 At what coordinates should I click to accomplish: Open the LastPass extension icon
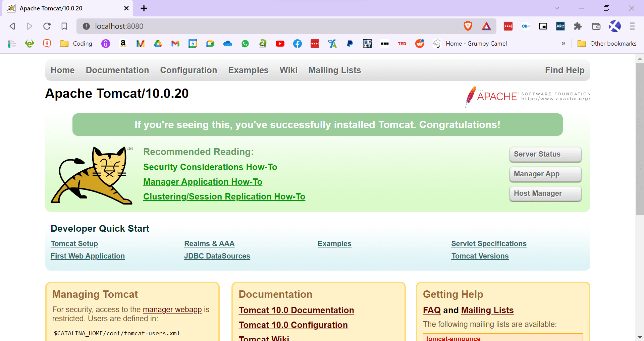[508, 26]
